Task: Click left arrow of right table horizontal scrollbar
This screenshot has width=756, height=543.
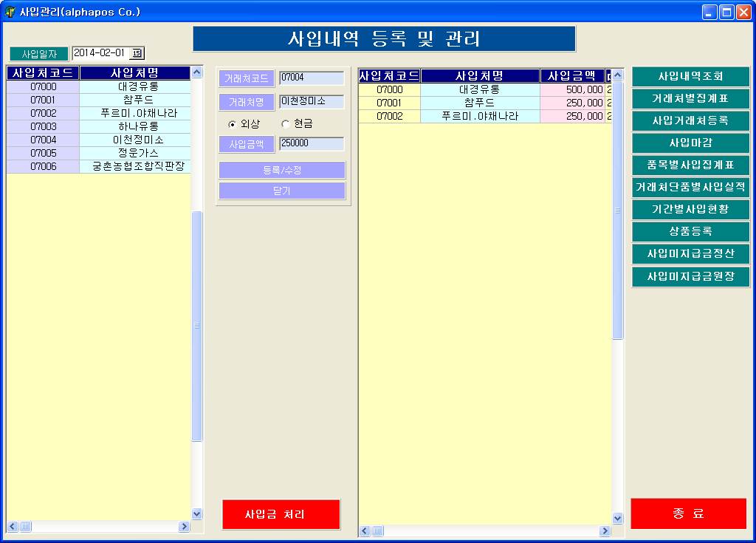Action: coord(365,531)
